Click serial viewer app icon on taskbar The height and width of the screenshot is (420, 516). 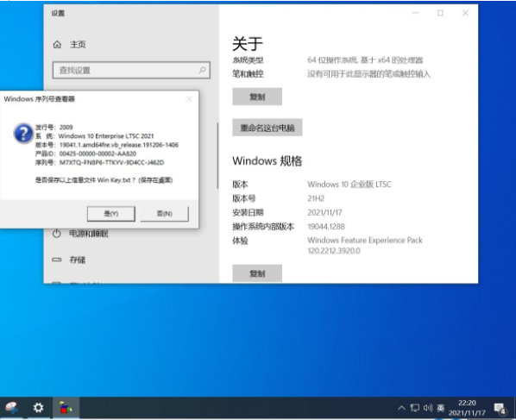[66, 408]
